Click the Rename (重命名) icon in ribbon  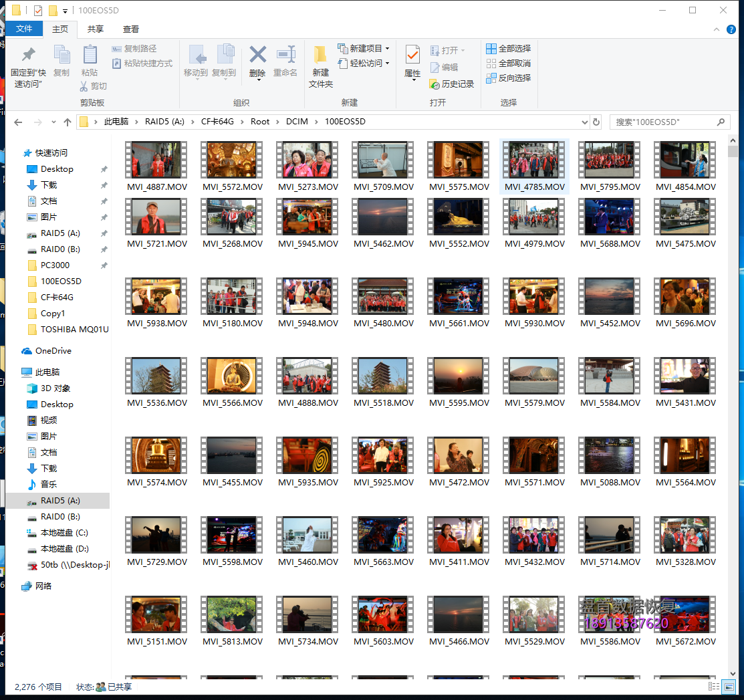tap(285, 55)
